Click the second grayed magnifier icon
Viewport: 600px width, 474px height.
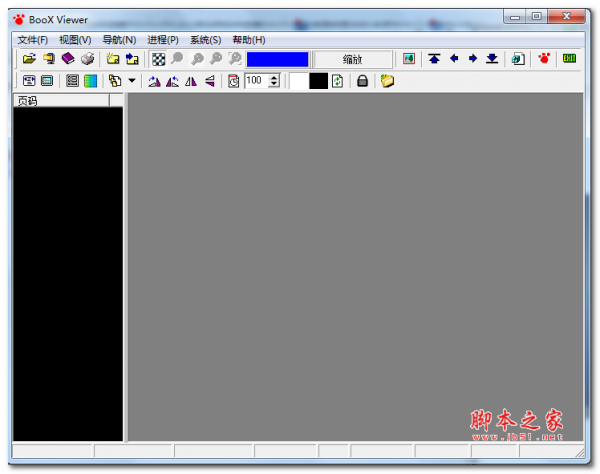(x=197, y=59)
